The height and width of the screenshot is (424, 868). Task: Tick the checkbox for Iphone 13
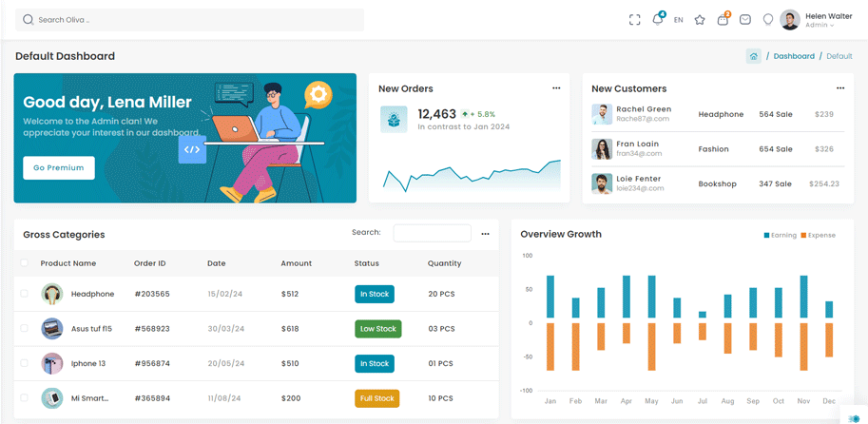click(x=25, y=363)
